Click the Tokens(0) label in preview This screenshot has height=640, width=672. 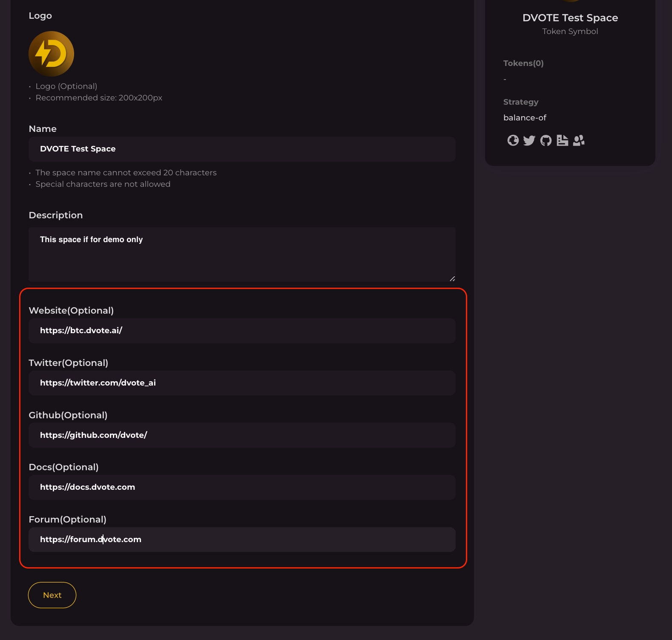point(523,63)
